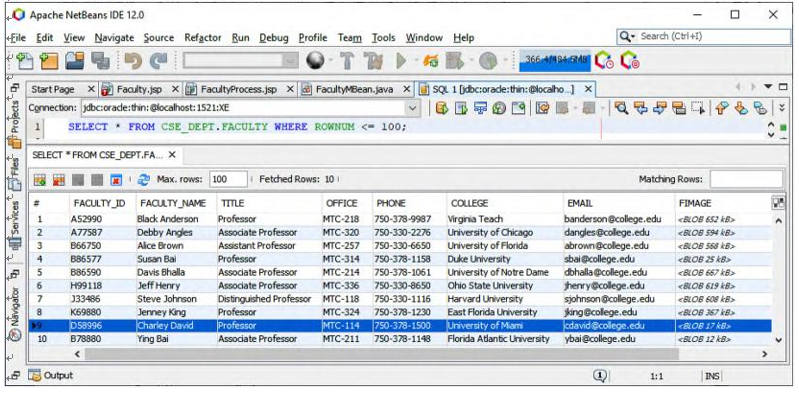Focus the Matching Rows filter field

[x=746, y=179]
